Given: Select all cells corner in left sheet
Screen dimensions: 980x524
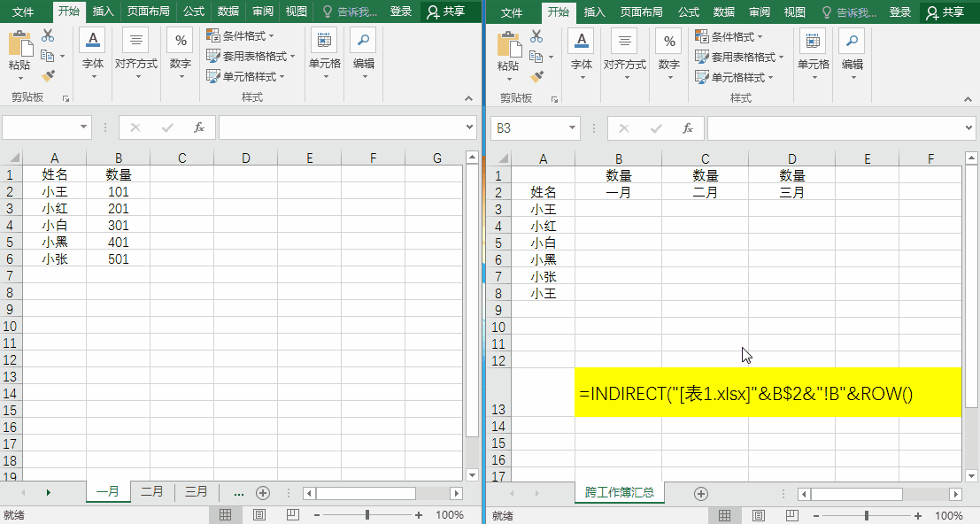Looking at the screenshot, I should 12,158.
